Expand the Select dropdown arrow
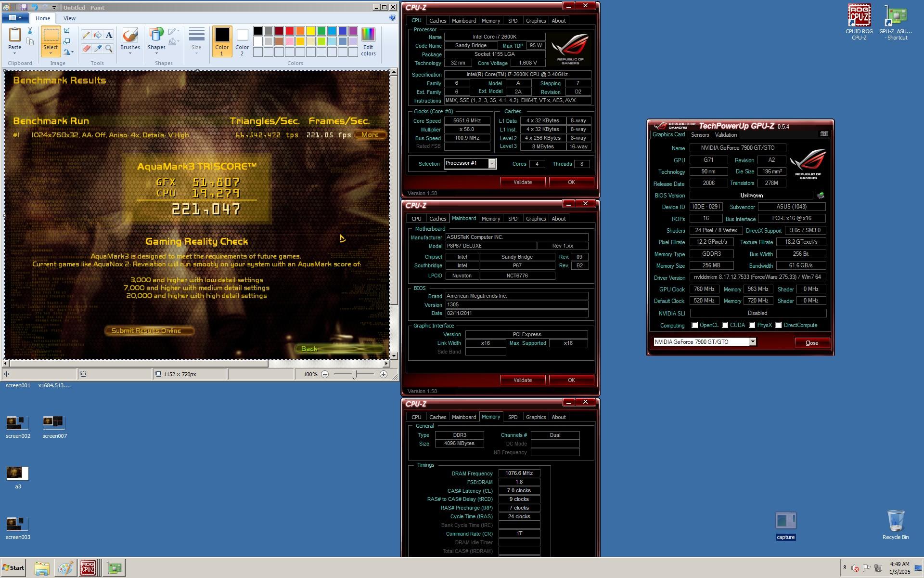The image size is (924, 578). (51, 53)
